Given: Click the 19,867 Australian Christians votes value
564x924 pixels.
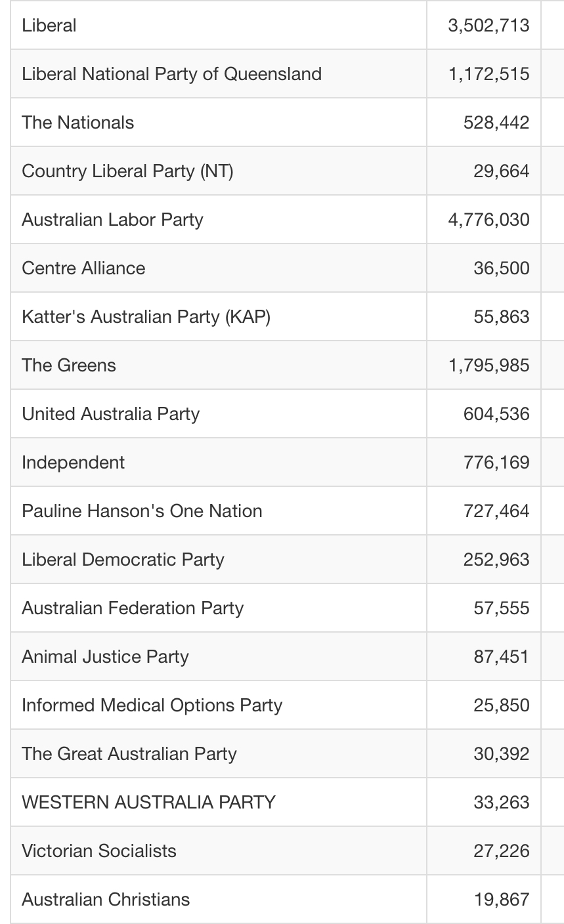Looking at the screenshot, I should (x=502, y=899).
